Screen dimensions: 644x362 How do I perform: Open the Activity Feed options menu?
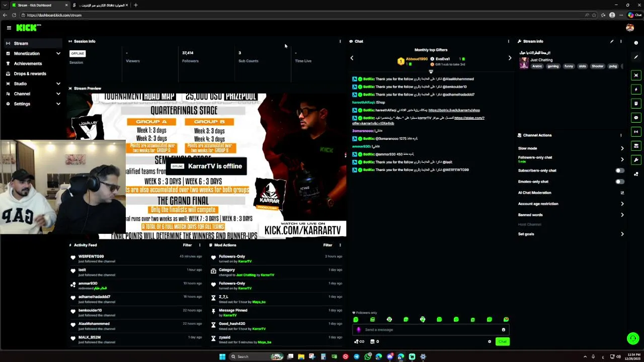pyautogui.click(x=200, y=245)
